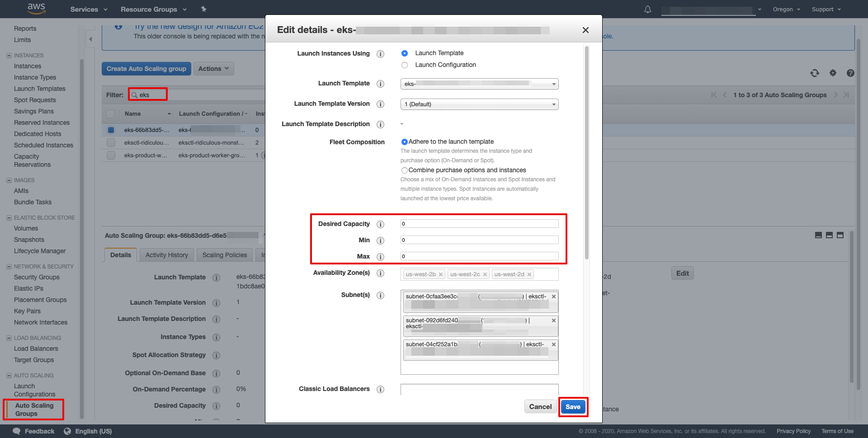This screenshot has width=868, height=438.
Task: Click the refresh icon above the table
Action: 815,73
